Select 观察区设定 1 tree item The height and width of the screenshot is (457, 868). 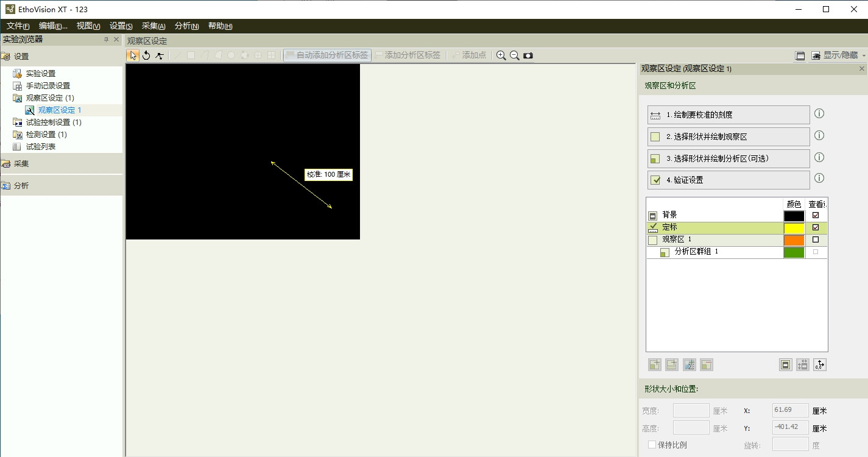(x=60, y=110)
